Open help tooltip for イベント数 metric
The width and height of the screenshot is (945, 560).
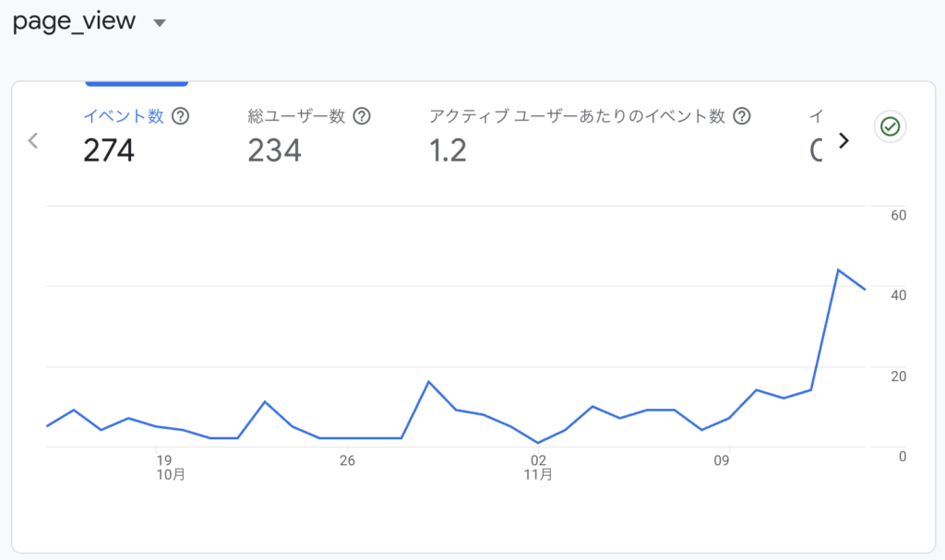pos(182,116)
